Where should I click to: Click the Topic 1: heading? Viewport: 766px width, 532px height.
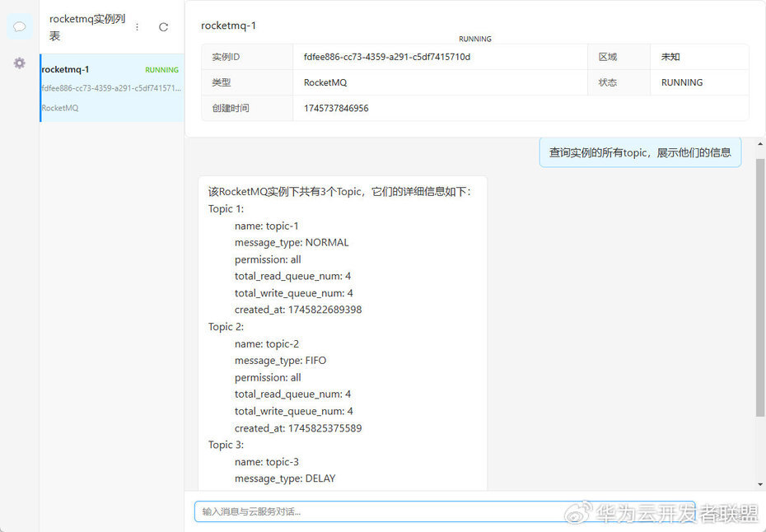(x=226, y=208)
